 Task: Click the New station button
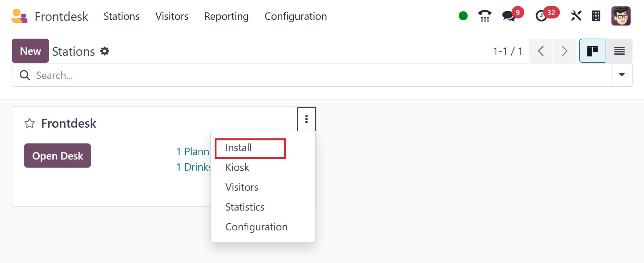click(x=30, y=51)
